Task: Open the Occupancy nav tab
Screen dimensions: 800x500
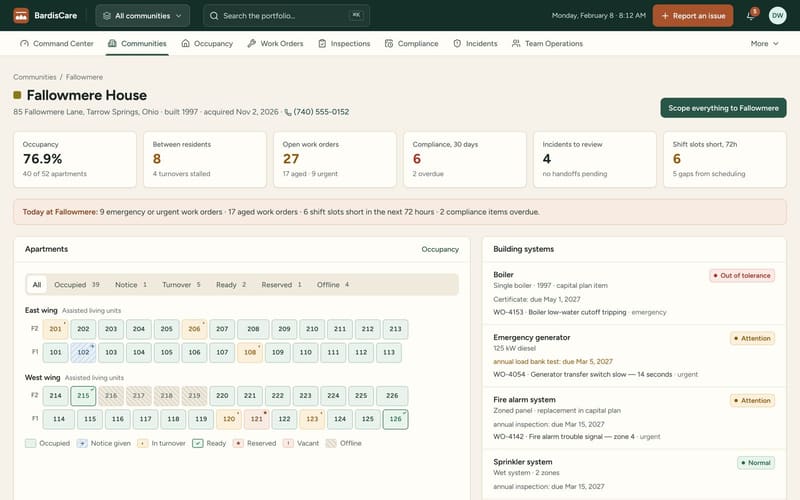Action: click(x=207, y=44)
